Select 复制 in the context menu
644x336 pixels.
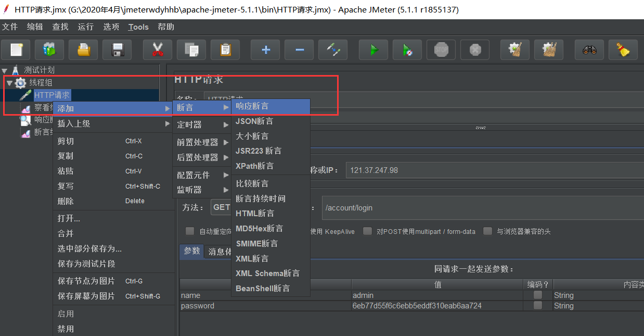click(x=114, y=156)
